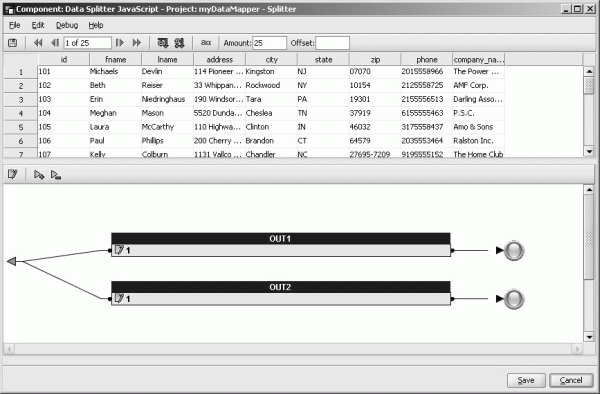
Task: Jump to the last record
Action: click(x=137, y=43)
